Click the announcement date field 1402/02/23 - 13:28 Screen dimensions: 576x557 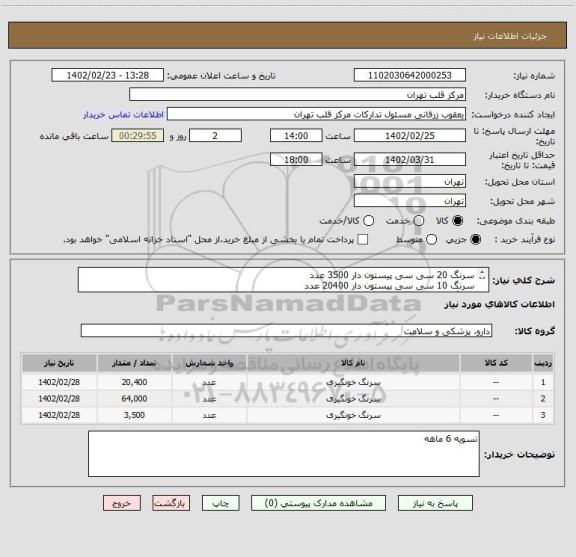(x=108, y=75)
